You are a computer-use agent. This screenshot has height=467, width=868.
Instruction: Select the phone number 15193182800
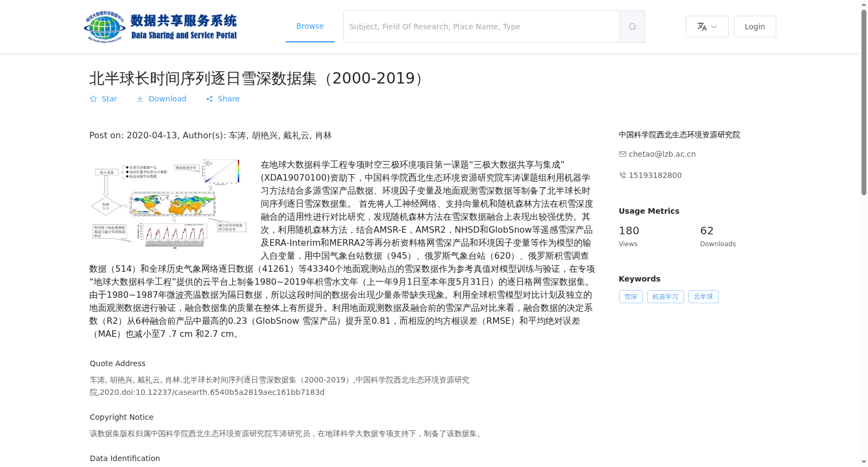click(655, 175)
